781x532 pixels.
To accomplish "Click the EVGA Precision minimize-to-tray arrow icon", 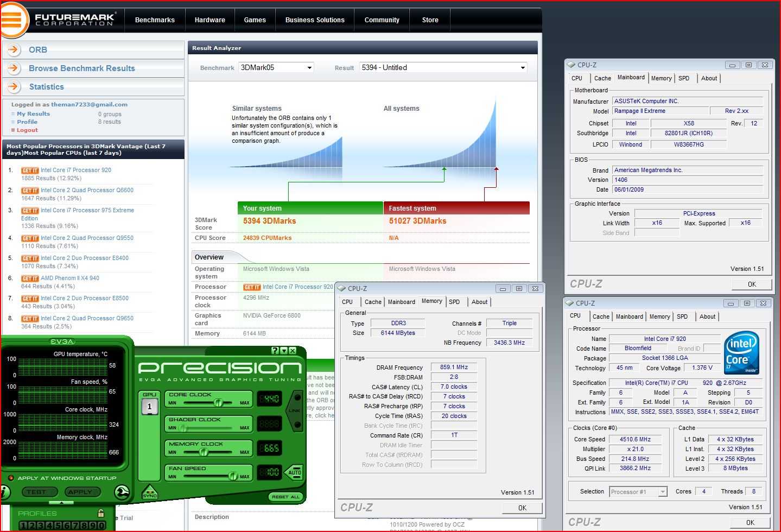I will tap(284, 351).
